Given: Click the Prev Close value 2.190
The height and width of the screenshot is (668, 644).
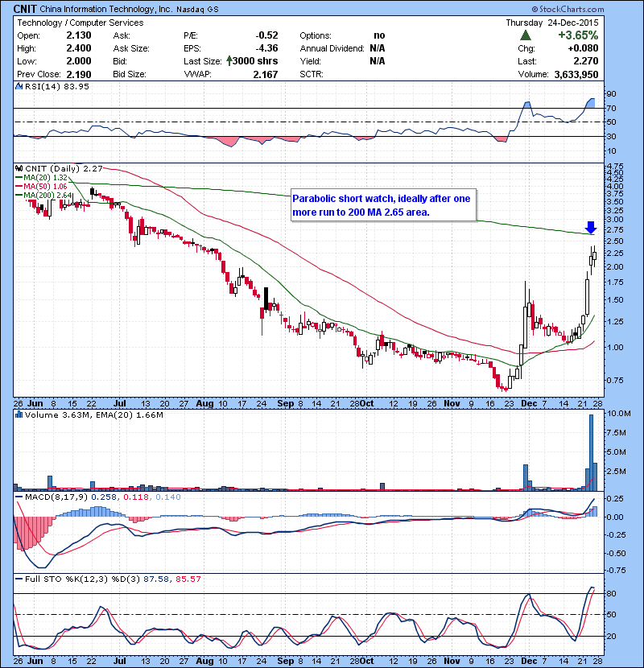Looking at the screenshot, I should coord(78,74).
